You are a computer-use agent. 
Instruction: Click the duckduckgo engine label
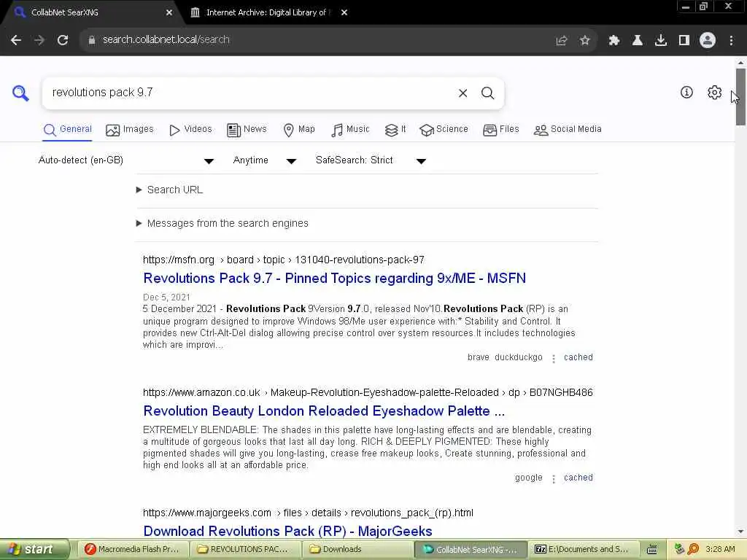click(519, 357)
